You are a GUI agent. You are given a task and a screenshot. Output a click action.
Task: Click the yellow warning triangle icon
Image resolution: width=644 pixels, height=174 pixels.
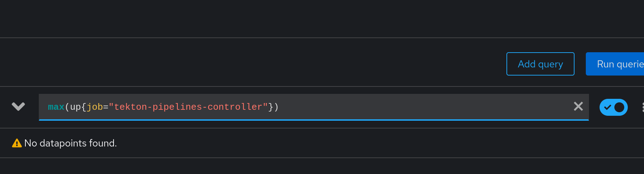pyautogui.click(x=17, y=143)
